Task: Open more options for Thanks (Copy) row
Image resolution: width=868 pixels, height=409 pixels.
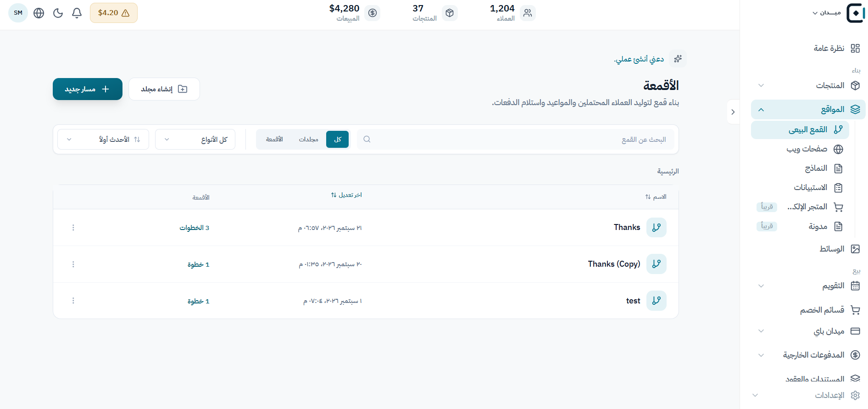Action: click(x=73, y=264)
